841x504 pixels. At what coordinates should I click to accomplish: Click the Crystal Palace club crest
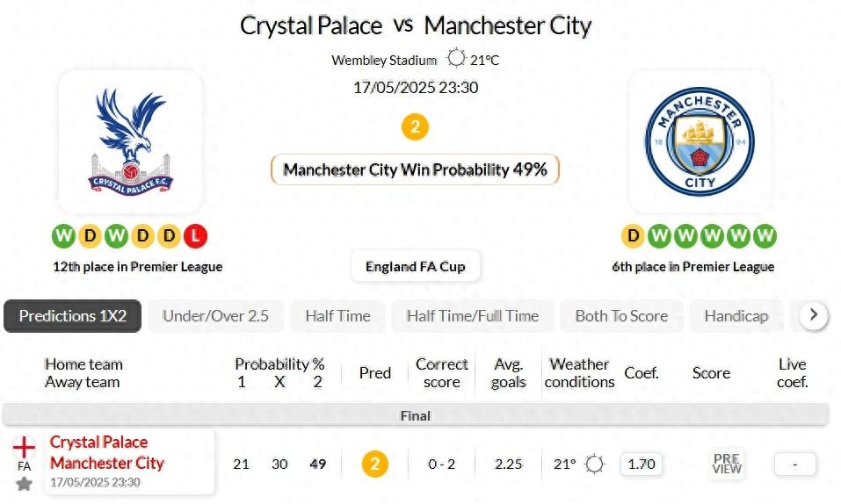tap(130, 141)
